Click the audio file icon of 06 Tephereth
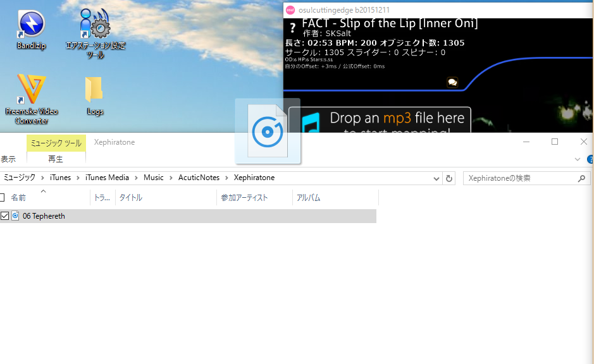This screenshot has width=594, height=364. click(15, 215)
